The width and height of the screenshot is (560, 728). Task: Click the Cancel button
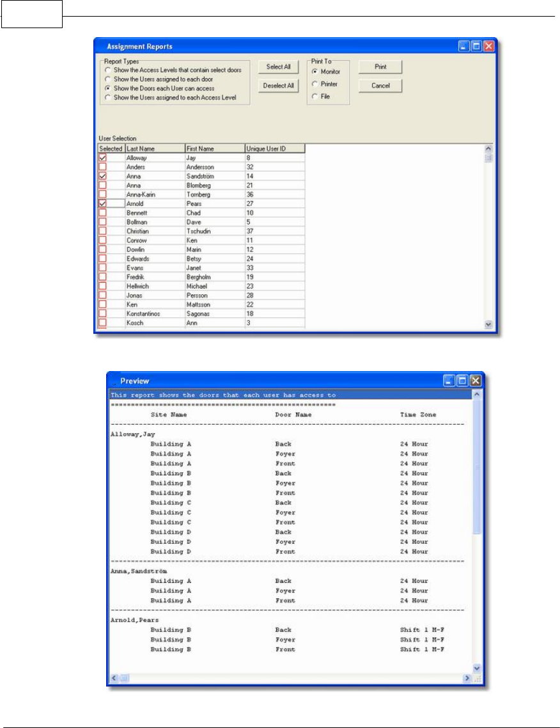tap(380, 86)
